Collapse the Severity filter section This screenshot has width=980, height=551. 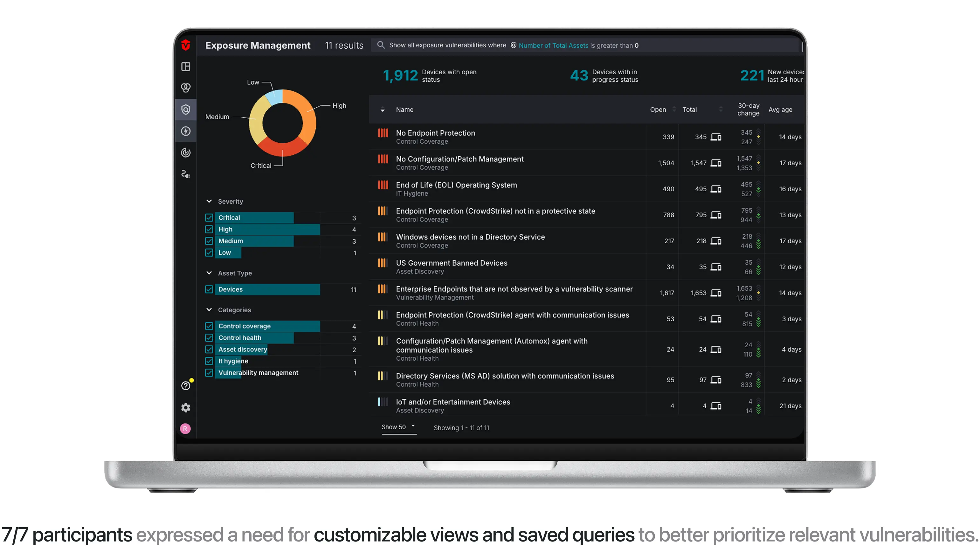209,201
